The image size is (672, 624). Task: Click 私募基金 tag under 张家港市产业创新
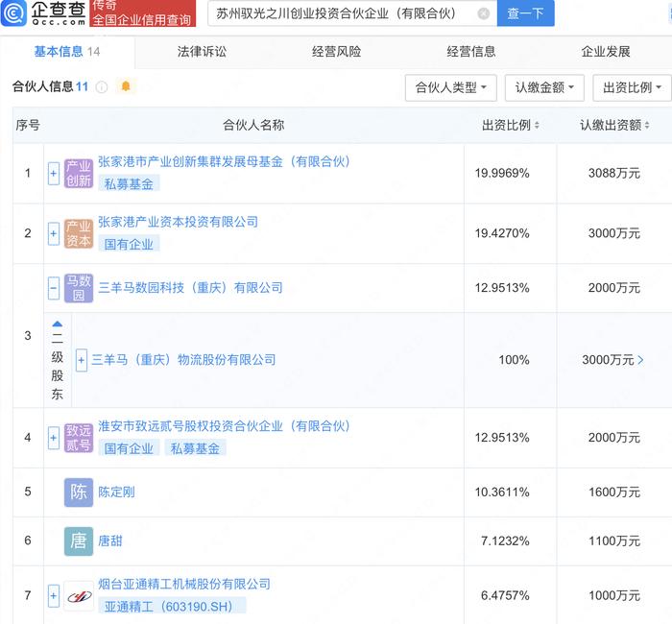tap(129, 184)
